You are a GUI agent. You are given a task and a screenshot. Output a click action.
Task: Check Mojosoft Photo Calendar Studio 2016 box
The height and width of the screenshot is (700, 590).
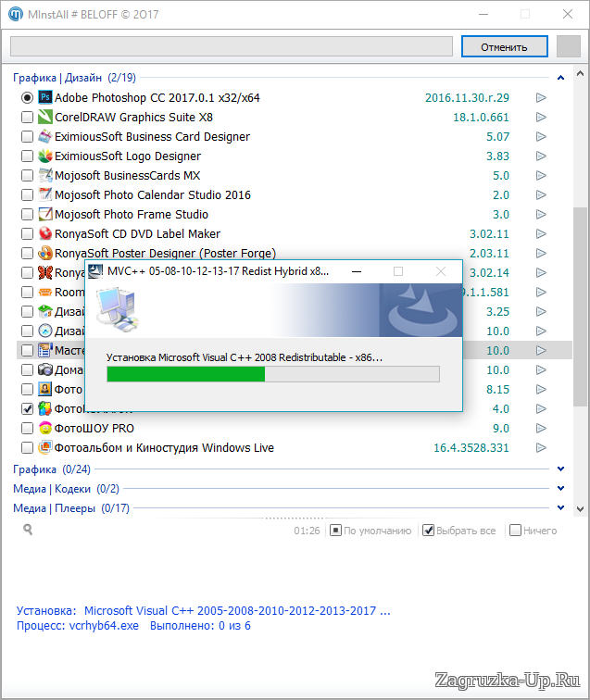[27, 194]
